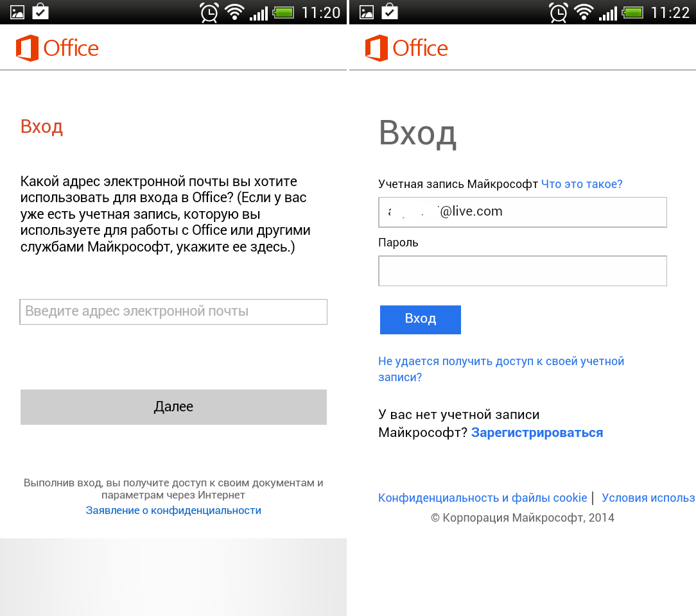Tap the Office logo on the left screen
The image size is (696, 616).
(x=57, y=48)
